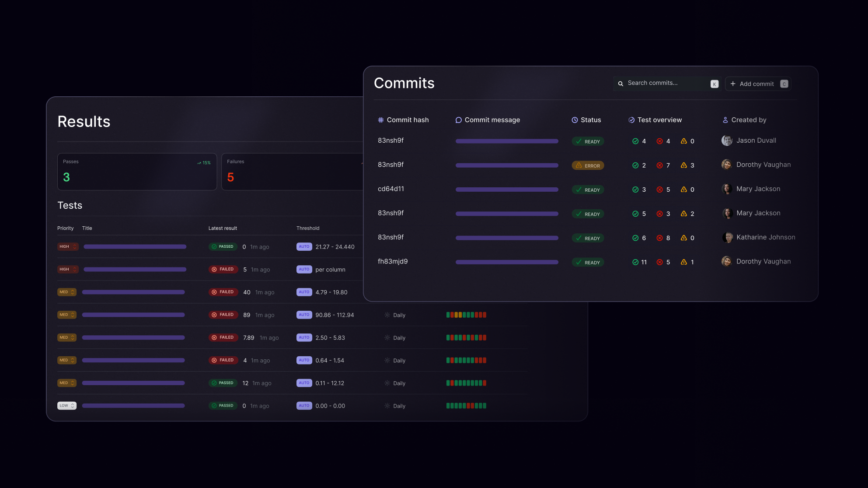868x488 pixels.
Task: Open commit fh83mjd9
Action: coord(392,261)
